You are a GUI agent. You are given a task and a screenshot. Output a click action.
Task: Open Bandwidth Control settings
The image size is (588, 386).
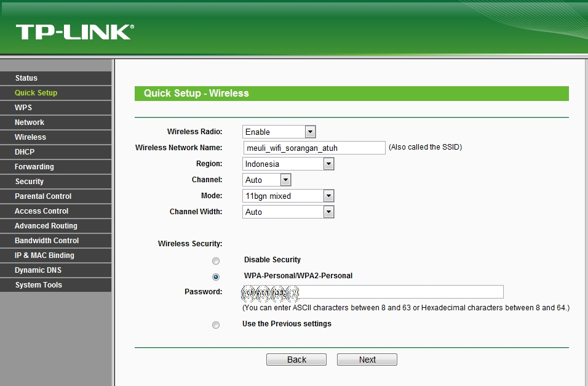[55, 240]
